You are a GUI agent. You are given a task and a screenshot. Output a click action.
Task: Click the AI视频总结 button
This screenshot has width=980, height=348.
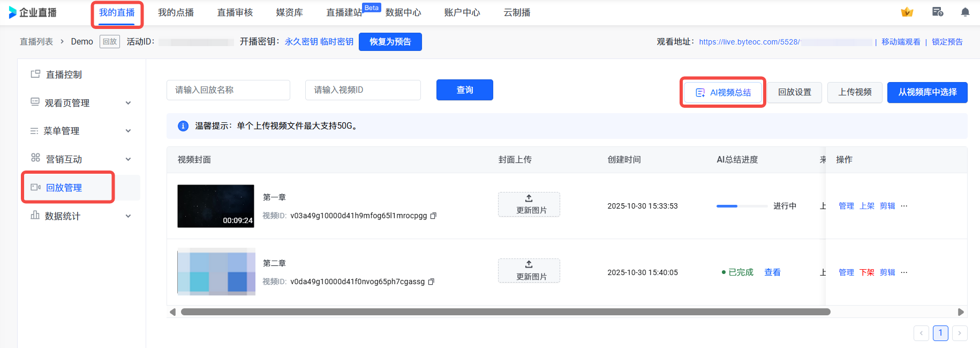click(x=723, y=92)
